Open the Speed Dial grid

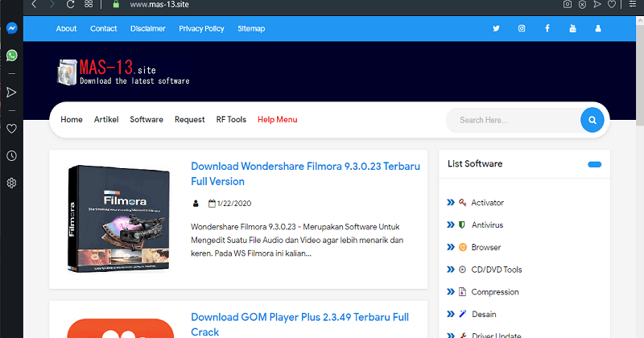[x=89, y=5]
